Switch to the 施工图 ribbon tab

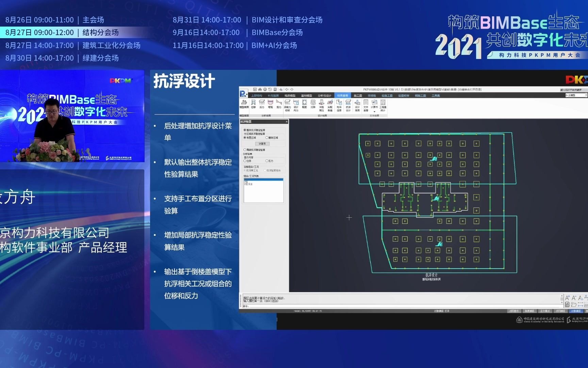click(x=358, y=96)
